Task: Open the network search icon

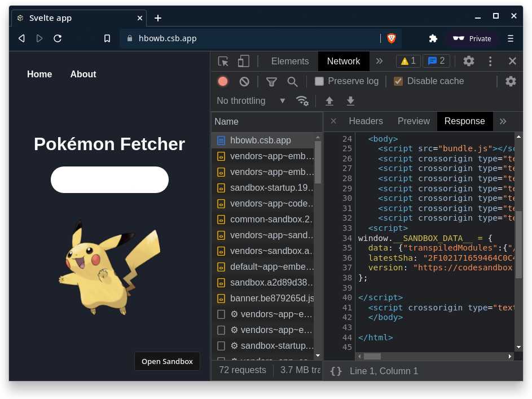Action: [x=292, y=81]
